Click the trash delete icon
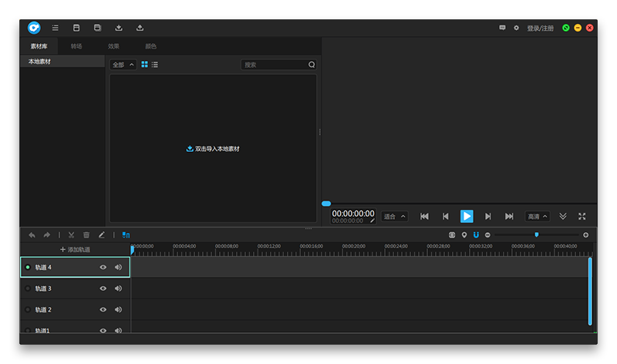617x364 pixels. click(x=86, y=235)
